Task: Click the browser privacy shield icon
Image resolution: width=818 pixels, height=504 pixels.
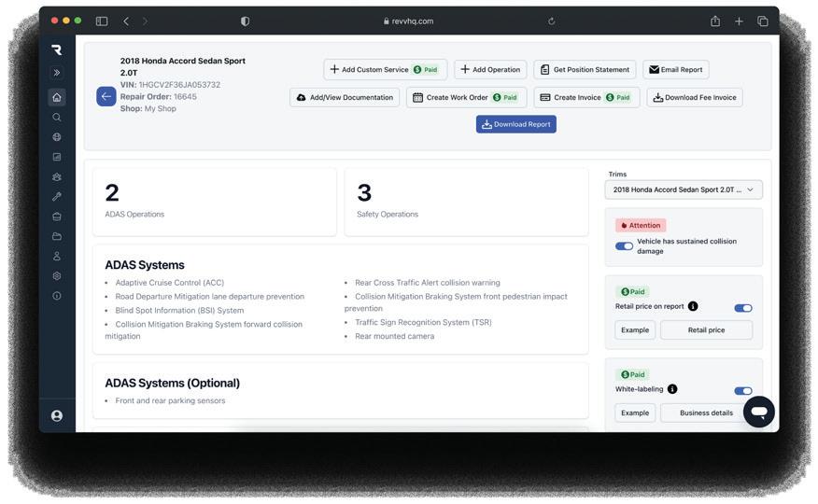Action: click(x=246, y=21)
